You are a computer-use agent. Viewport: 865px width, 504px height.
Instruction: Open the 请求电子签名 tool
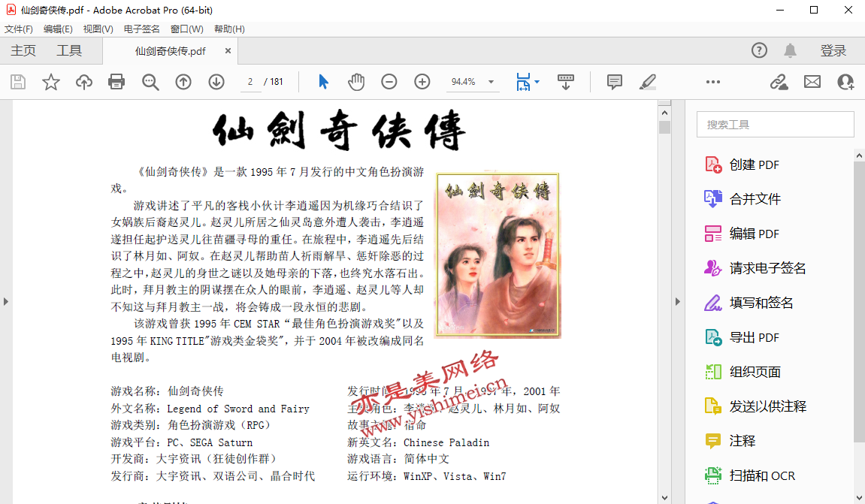755,268
